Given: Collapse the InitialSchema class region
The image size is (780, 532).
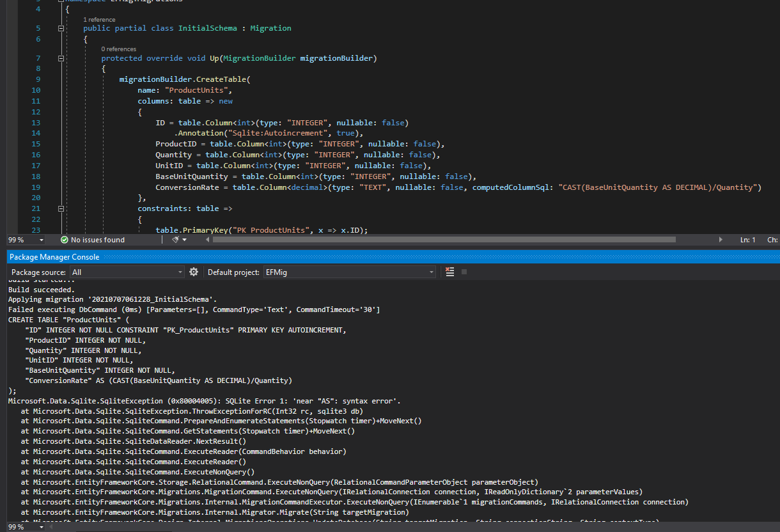Looking at the screenshot, I should pos(60,28).
